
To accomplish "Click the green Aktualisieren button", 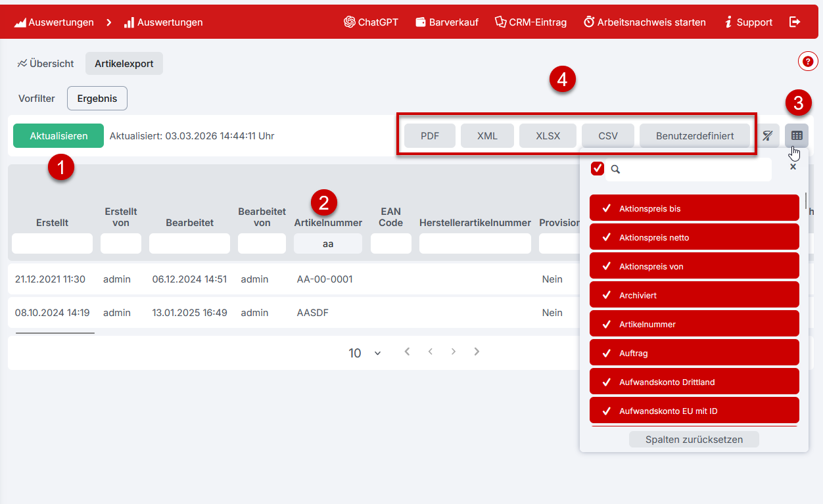I will point(59,136).
